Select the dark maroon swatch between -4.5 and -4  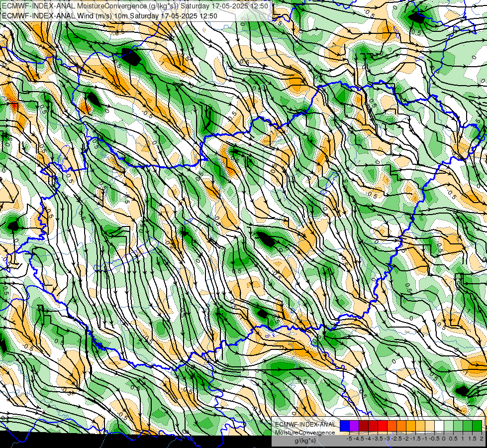(364, 426)
